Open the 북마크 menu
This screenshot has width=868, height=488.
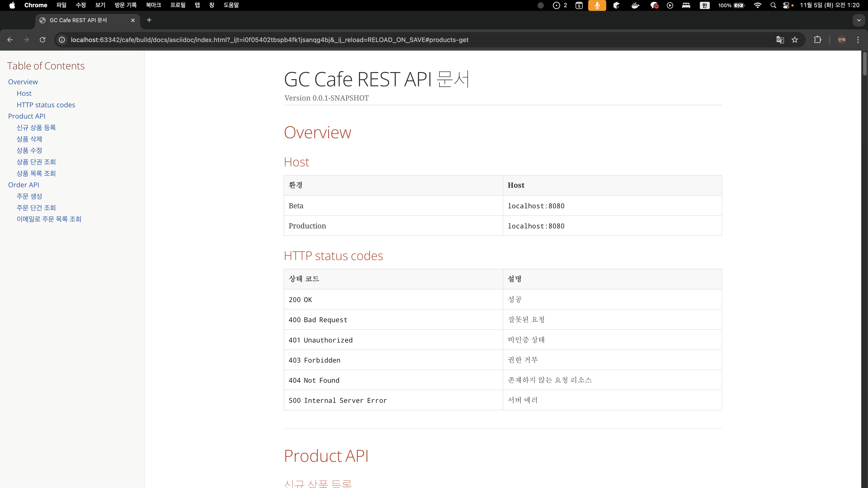point(153,5)
